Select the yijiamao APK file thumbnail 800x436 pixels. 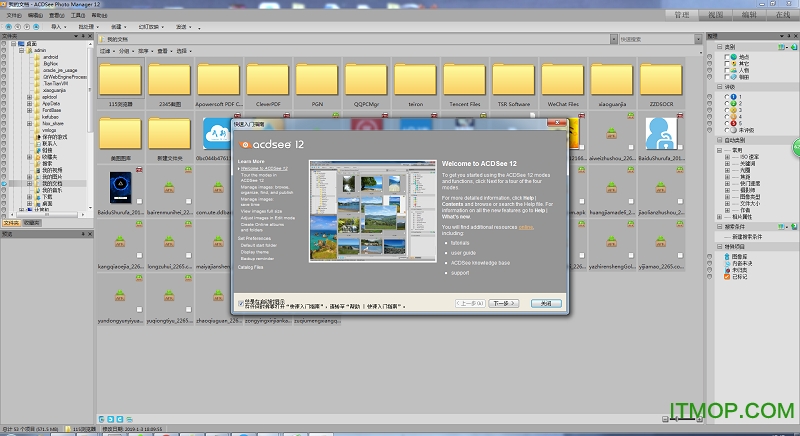click(x=661, y=241)
